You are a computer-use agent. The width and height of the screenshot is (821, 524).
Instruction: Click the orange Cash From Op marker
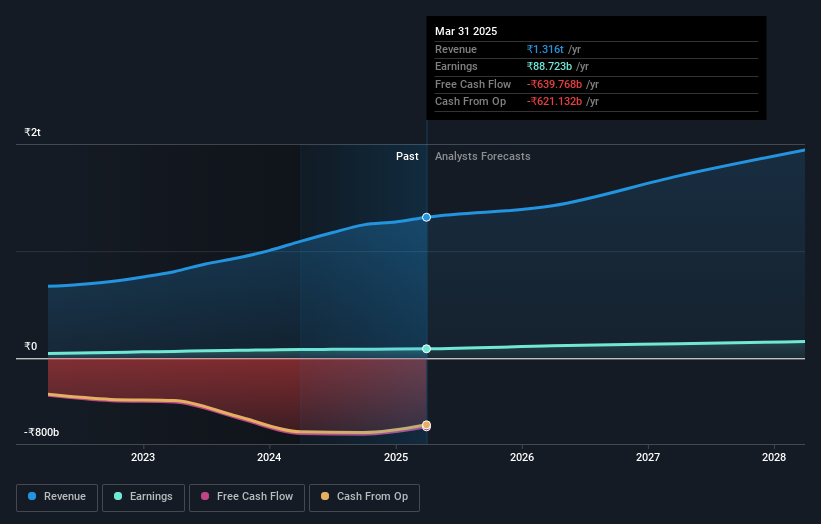tap(426, 425)
